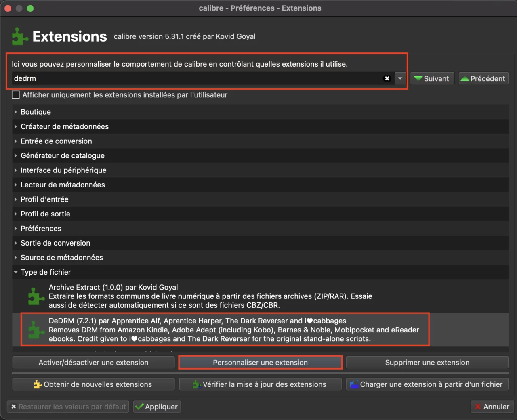Screen dimensions: 517x420
Task: Collapse the Type de fichier category
Action: [x=15, y=272]
